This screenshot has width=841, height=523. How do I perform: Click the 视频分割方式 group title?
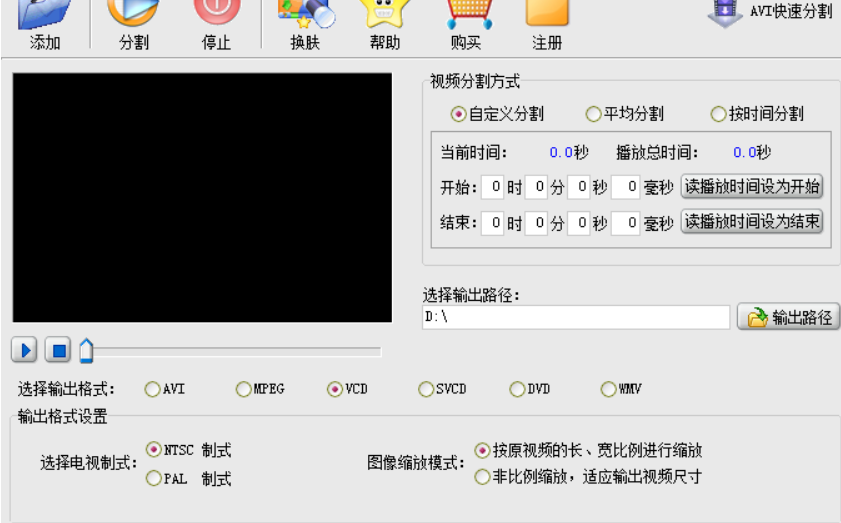coord(475,82)
